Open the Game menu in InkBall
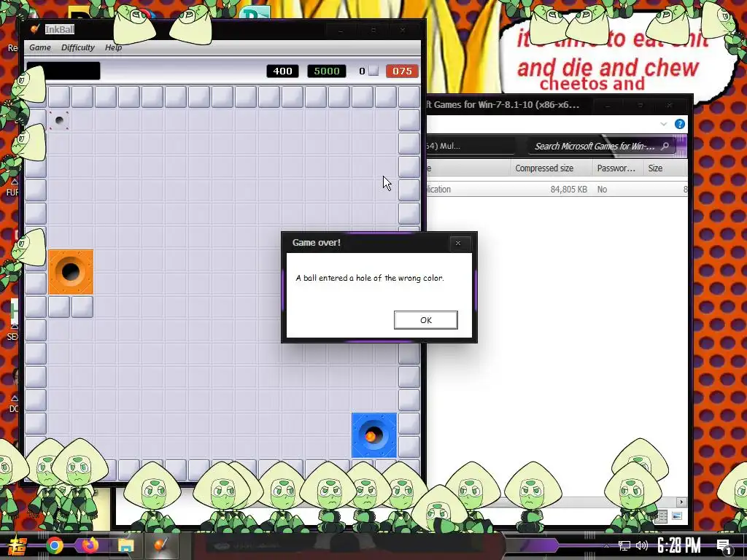 pyautogui.click(x=40, y=47)
